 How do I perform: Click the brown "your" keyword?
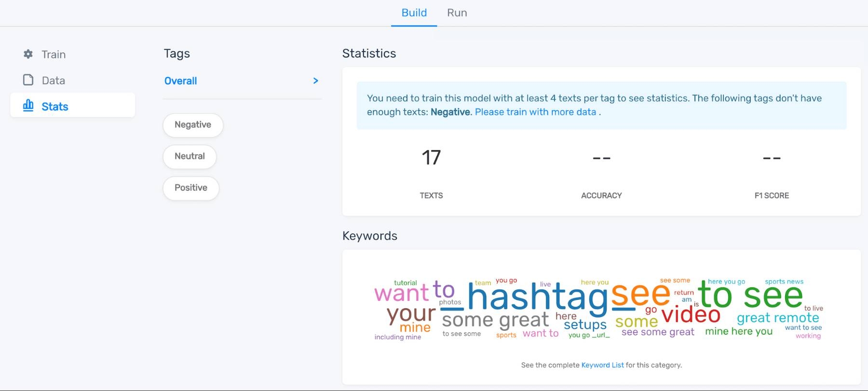(411, 314)
